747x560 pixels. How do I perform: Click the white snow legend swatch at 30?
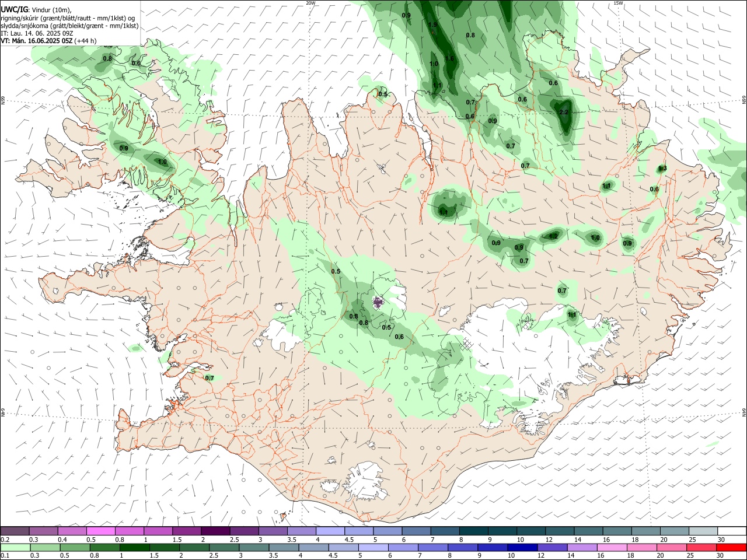(x=732, y=531)
